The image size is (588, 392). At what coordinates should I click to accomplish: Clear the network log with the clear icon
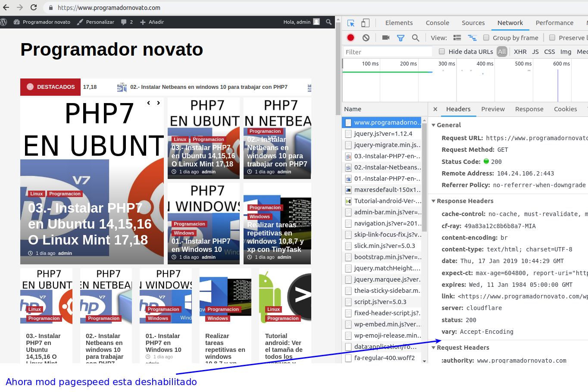(x=366, y=38)
